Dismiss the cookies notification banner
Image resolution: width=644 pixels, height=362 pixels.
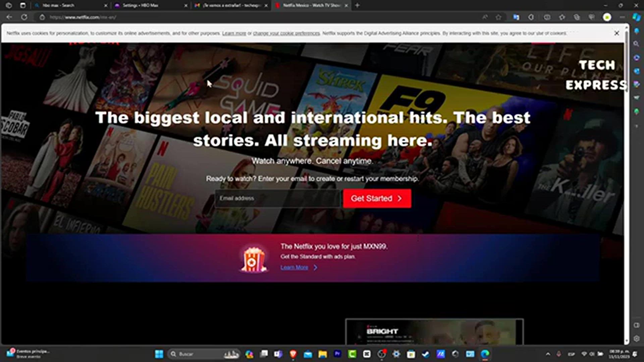point(616,33)
